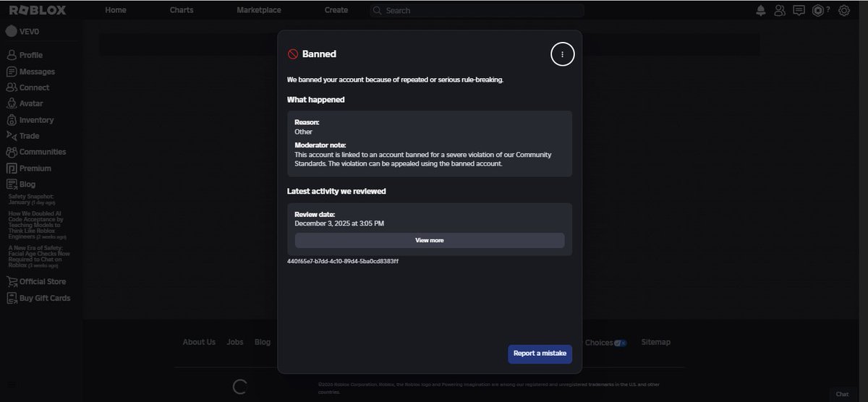The image size is (868, 402).
Task: Click the Premium icon in the sidebar
Action: (12, 168)
